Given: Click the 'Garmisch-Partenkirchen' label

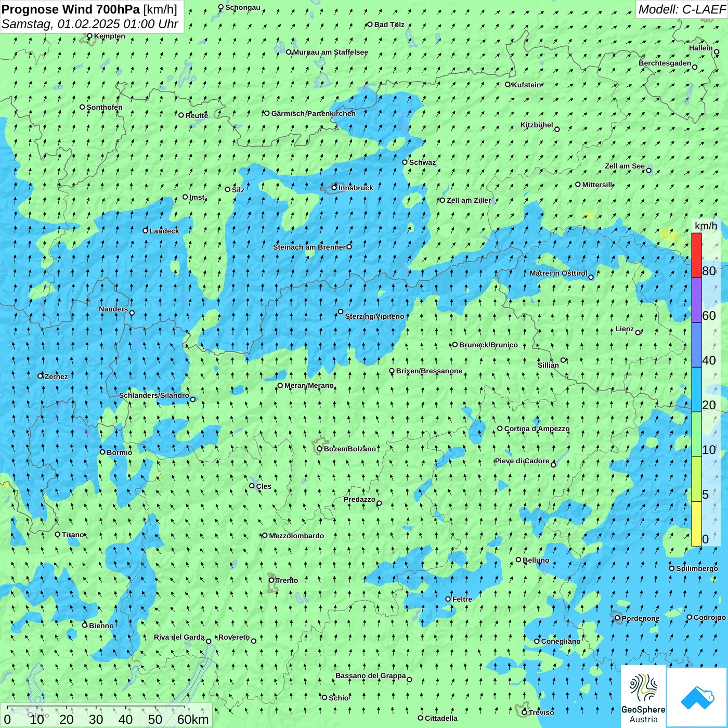Looking at the screenshot, I should point(314,113).
